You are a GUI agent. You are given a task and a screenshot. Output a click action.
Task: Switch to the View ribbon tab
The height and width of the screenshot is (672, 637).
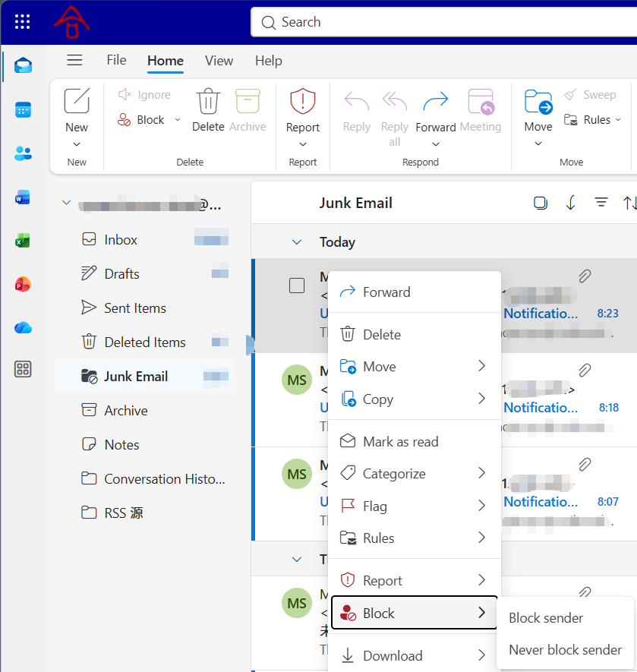pos(219,61)
